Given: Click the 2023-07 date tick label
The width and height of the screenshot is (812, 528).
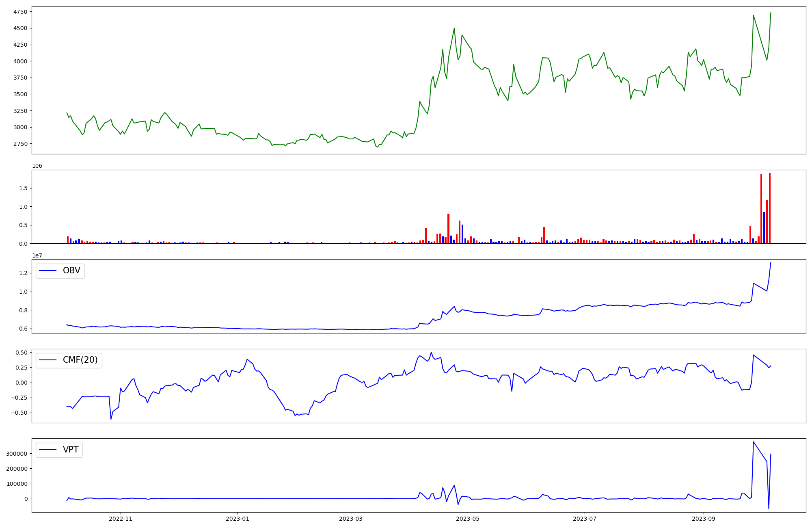Looking at the screenshot, I should (585, 519).
